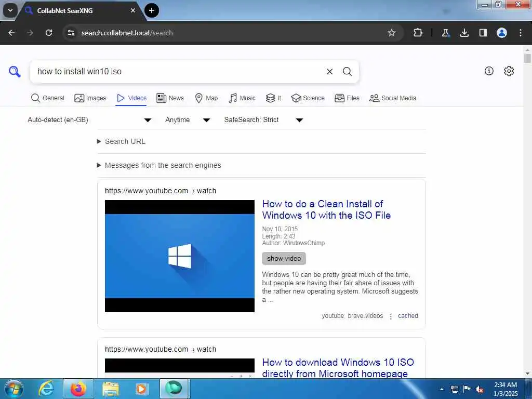Open Firefox from taskbar
This screenshot has width=532, height=399.
(x=78, y=389)
